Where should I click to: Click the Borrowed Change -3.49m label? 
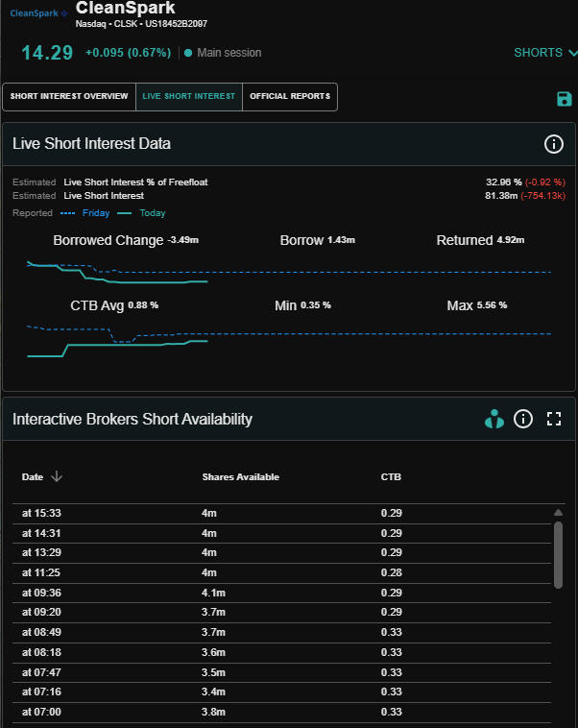(x=126, y=240)
